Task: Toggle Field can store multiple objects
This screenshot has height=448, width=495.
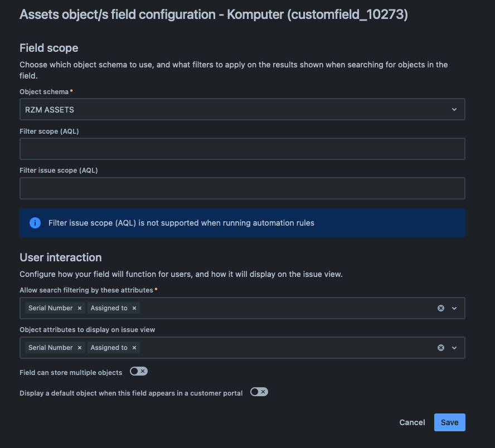Action: [x=139, y=371]
